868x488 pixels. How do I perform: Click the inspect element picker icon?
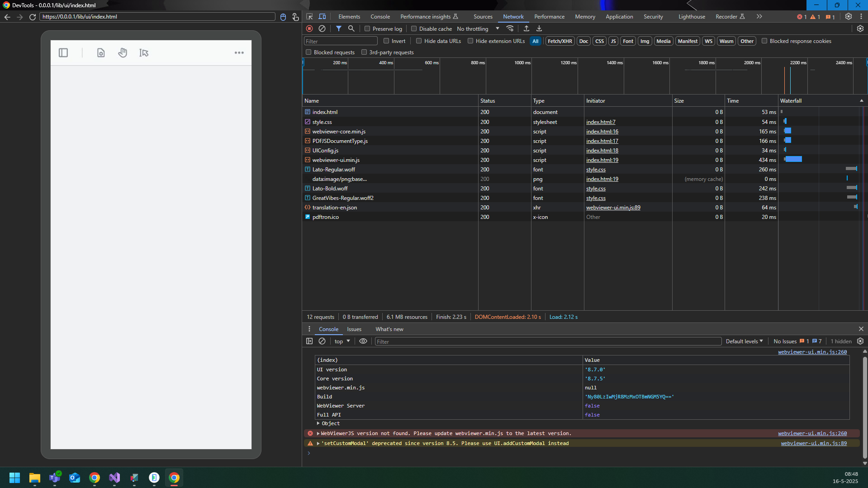pyautogui.click(x=309, y=16)
